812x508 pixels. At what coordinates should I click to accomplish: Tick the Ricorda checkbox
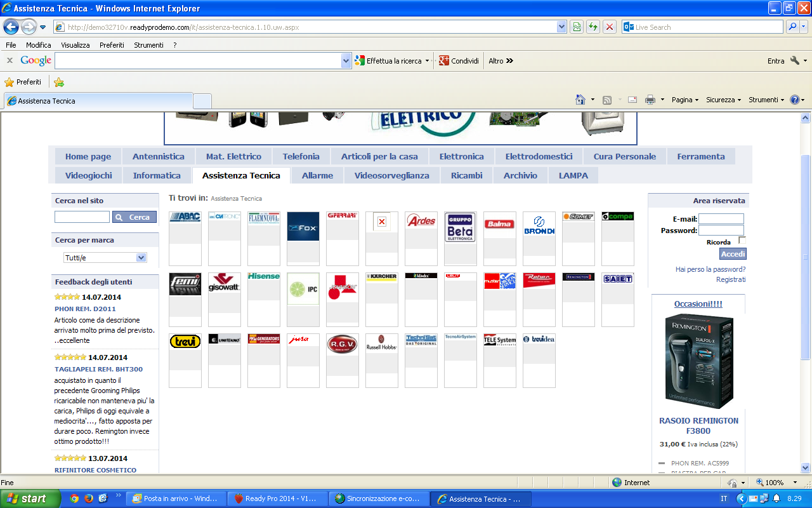coord(742,241)
